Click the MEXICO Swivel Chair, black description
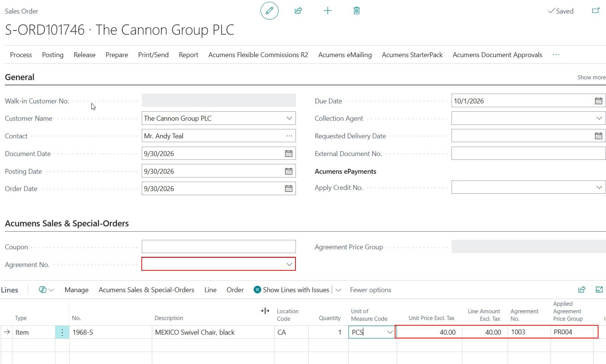Screen dimensions: 606x364 pyautogui.click(x=213, y=332)
